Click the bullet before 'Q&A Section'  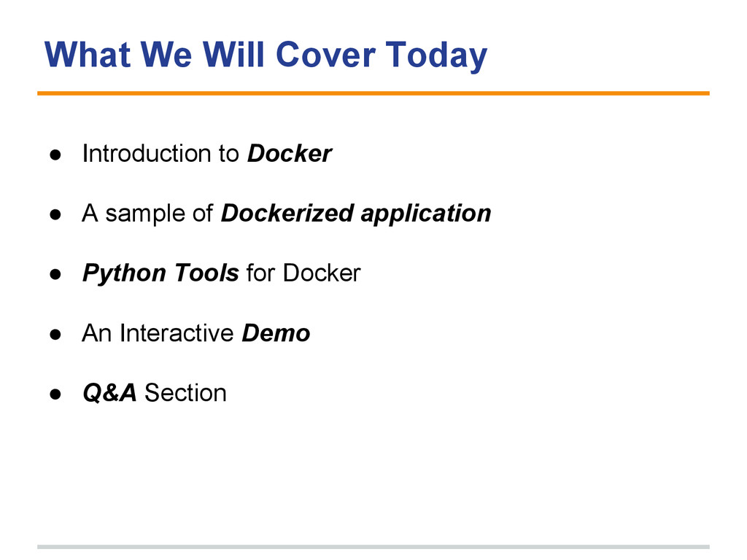55,394
